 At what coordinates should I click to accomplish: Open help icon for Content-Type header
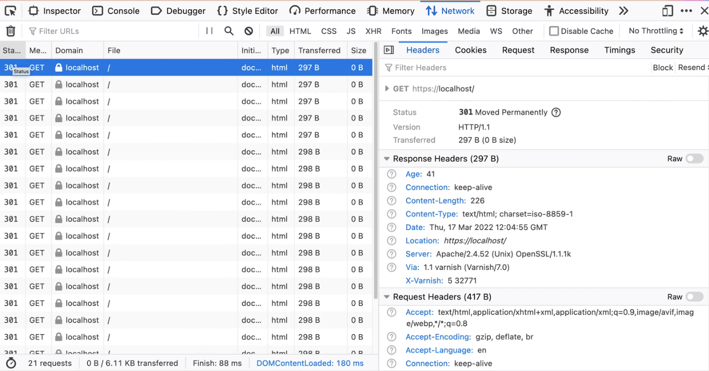tap(392, 214)
